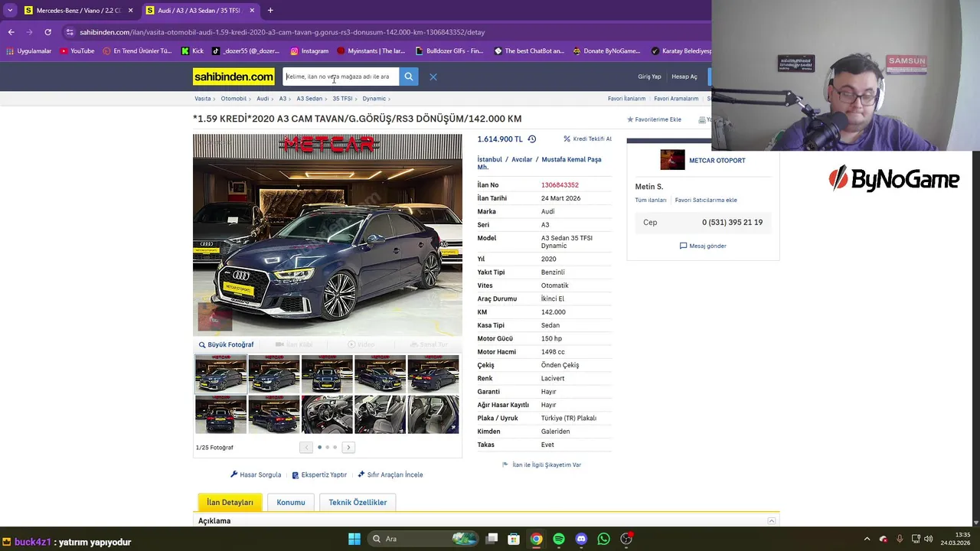Click the Avcılar district link
The height and width of the screenshot is (551, 980).
click(x=522, y=159)
